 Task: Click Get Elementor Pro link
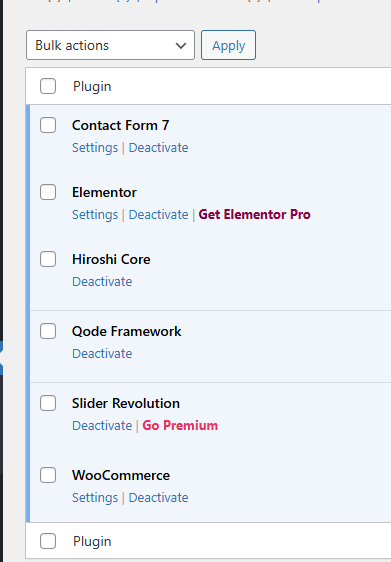(x=254, y=214)
